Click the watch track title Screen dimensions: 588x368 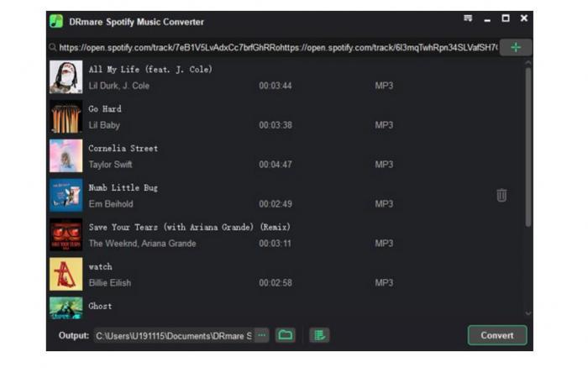tap(100, 266)
